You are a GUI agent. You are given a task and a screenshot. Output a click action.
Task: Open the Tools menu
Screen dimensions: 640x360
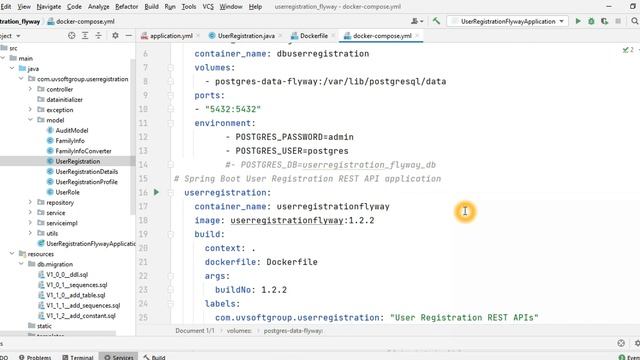click(x=189, y=7)
